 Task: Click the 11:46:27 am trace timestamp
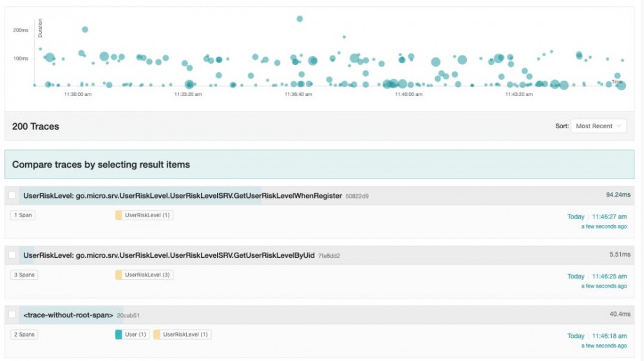pyautogui.click(x=609, y=217)
